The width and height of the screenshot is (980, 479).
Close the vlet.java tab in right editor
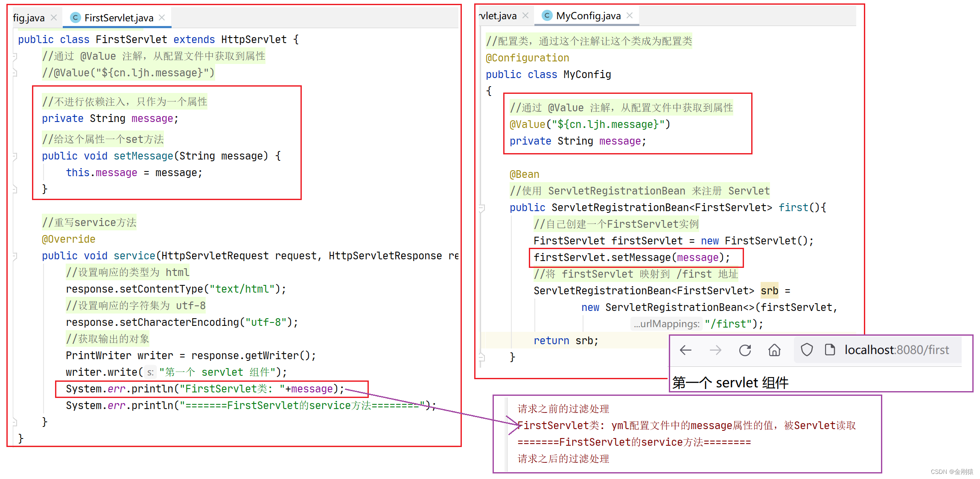click(525, 15)
